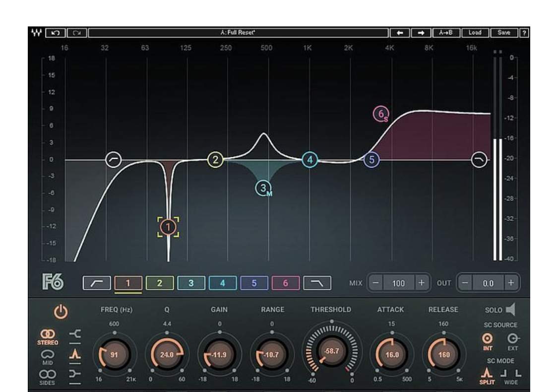Set band to SIDES mode

pyautogui.click(x=47, y=378)
